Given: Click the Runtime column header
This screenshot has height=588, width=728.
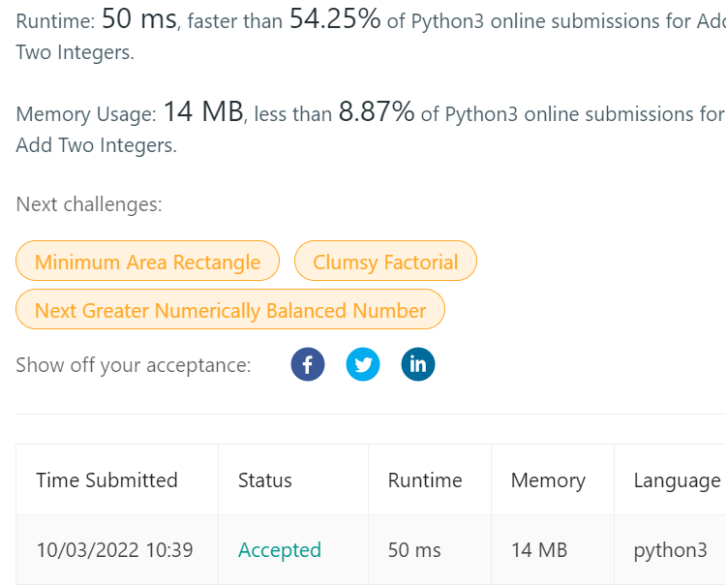Looking at the screenshot, I should tap(425, 480).
